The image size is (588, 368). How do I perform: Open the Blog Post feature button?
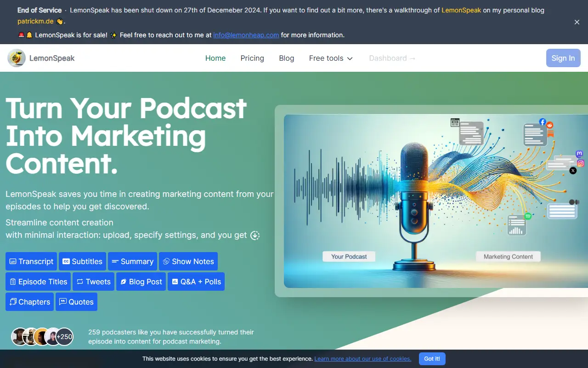141,282
